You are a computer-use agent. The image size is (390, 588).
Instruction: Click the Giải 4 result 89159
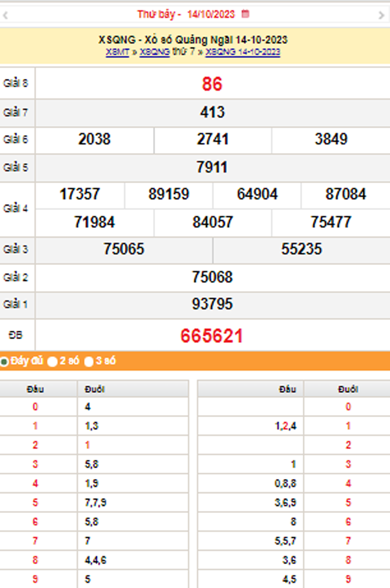pos(169,194)
